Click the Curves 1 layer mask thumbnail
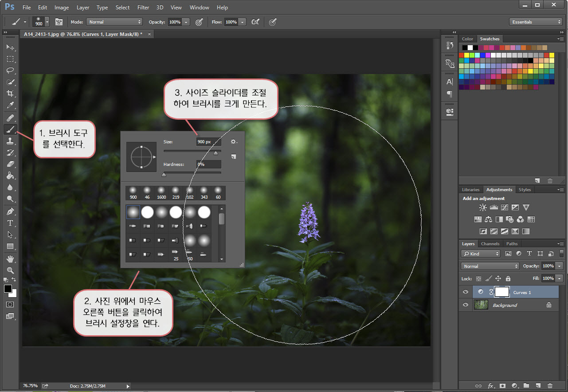568x392 pixels. [x=502, y=292]
